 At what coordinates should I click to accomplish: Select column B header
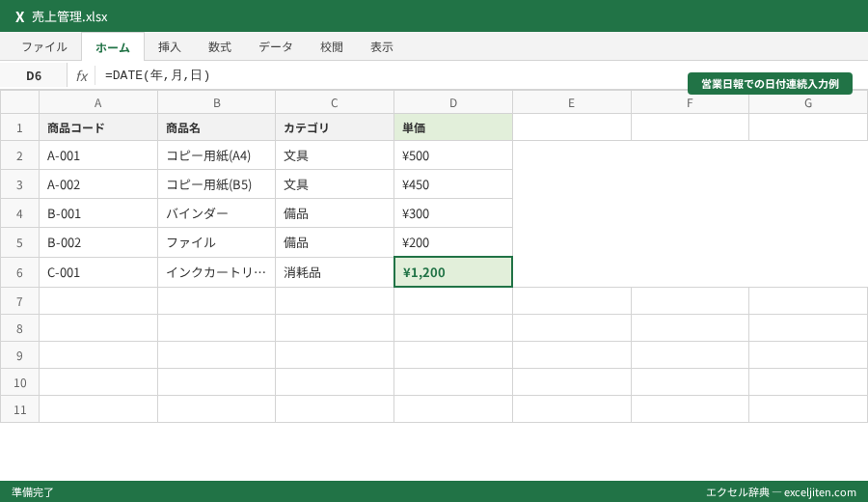point(216,102)
